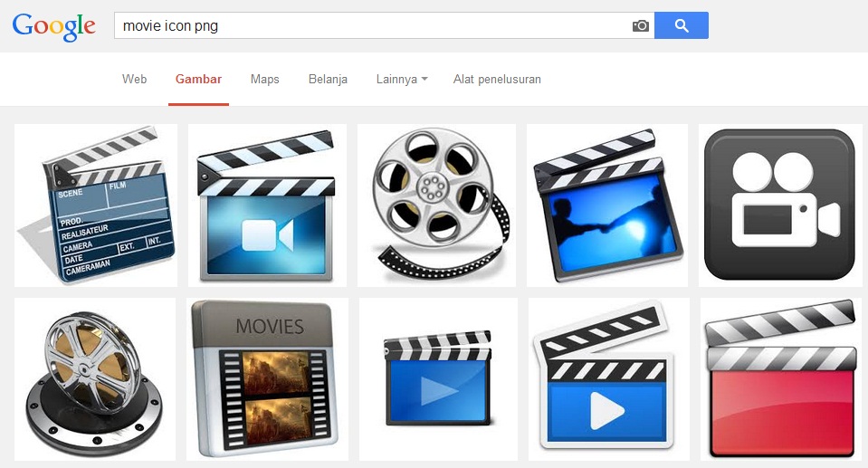
Task: Select the Gambar tab
Action: coord(199,79)
